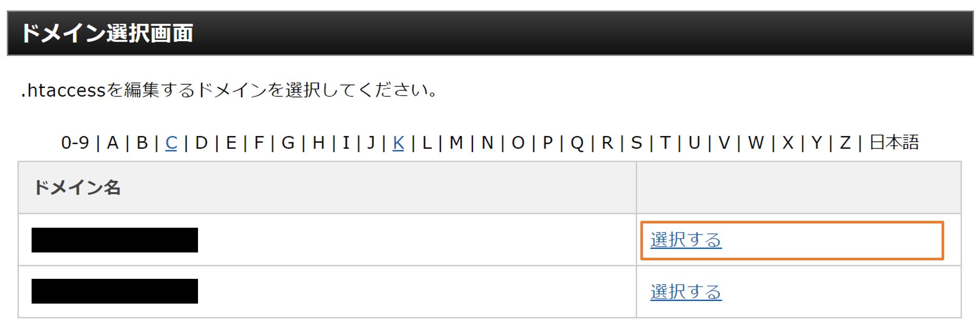This screenshot has height=331, width=980.
Task: Select letter B in the index
Action: click(142, 143)
